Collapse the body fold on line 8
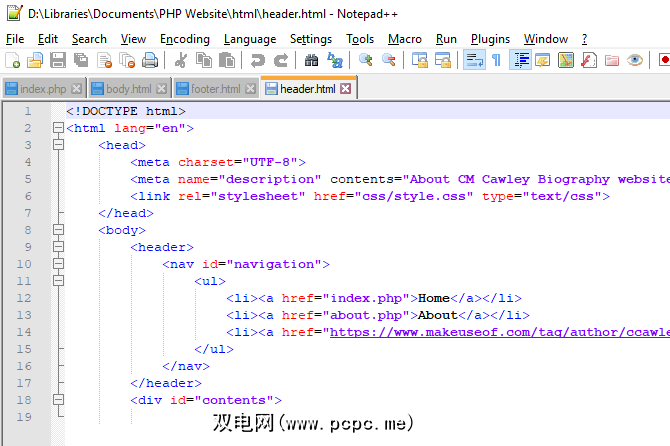Viewport: 670px width, 446px height. coord(59,230)
